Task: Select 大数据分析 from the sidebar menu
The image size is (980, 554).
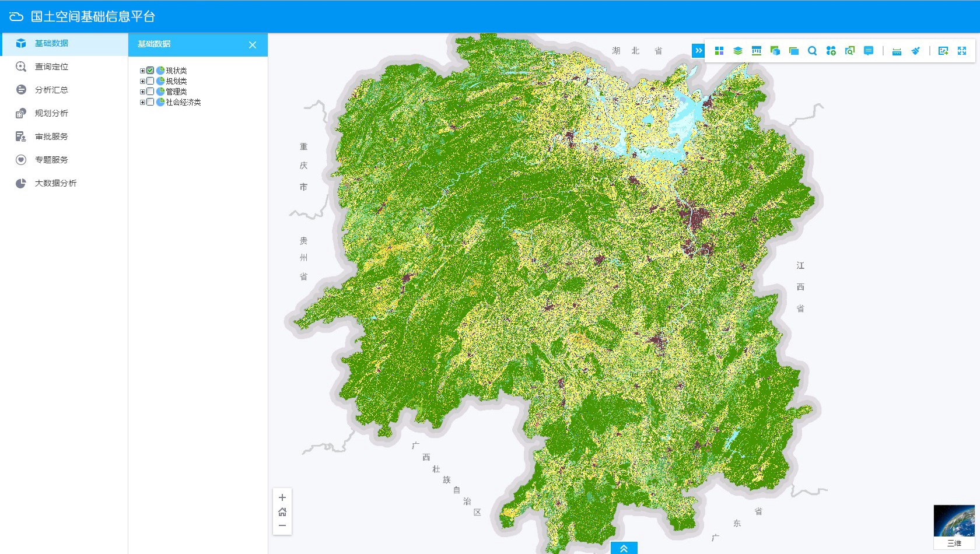Action: click(55, 183)
